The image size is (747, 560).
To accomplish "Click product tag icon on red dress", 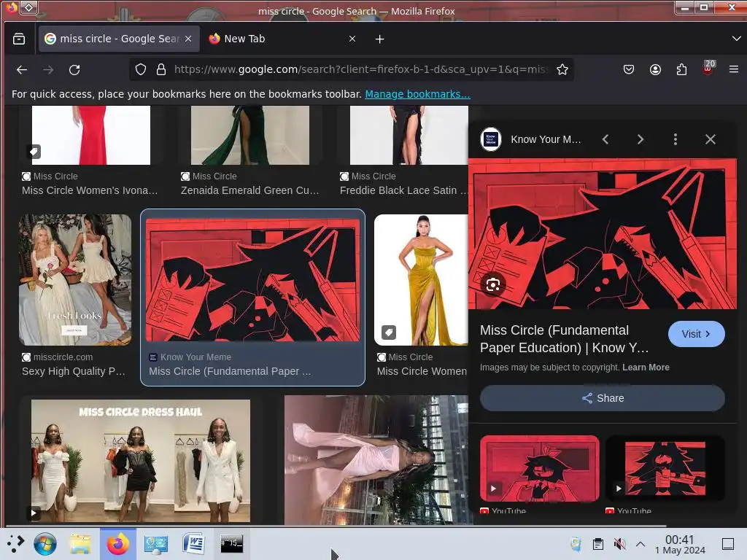I will pyautogui.click(x=34, y=152).
